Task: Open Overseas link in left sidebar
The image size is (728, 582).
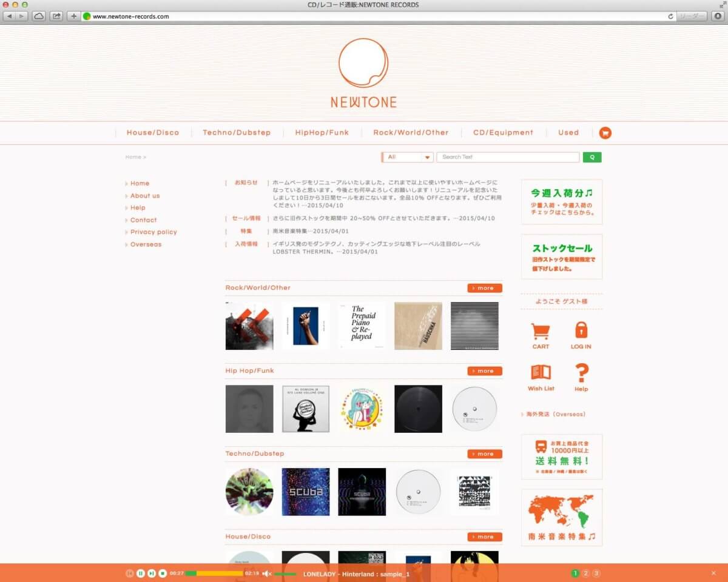Action: [x=146, y=244]
